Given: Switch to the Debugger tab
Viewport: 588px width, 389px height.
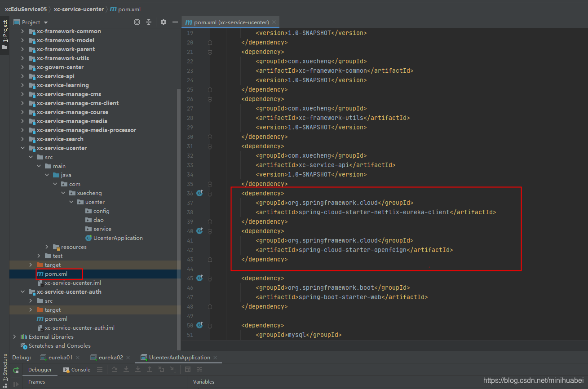Looking at the screenshot, I should pos(40,370).
